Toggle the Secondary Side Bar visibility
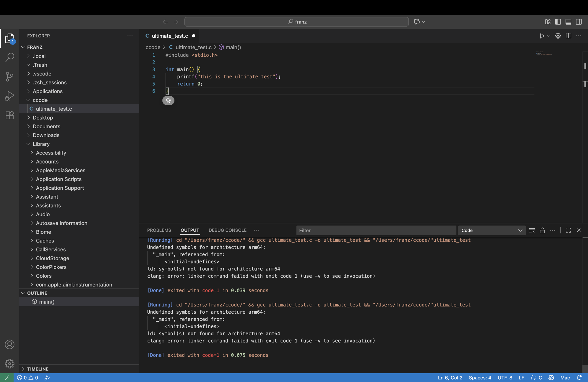 coord(579,22)
